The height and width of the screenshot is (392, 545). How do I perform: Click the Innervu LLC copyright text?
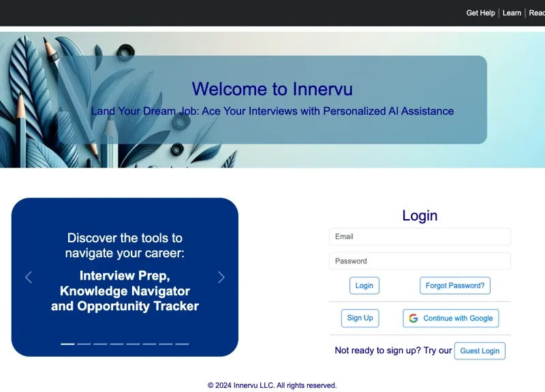[271, 385]
